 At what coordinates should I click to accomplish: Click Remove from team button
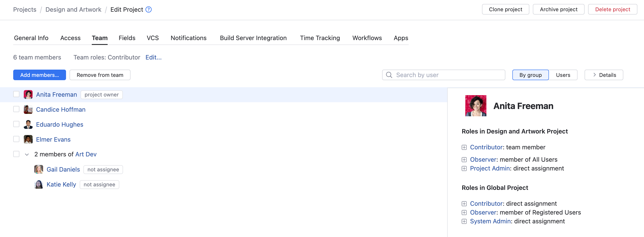[x=100, y=75]
